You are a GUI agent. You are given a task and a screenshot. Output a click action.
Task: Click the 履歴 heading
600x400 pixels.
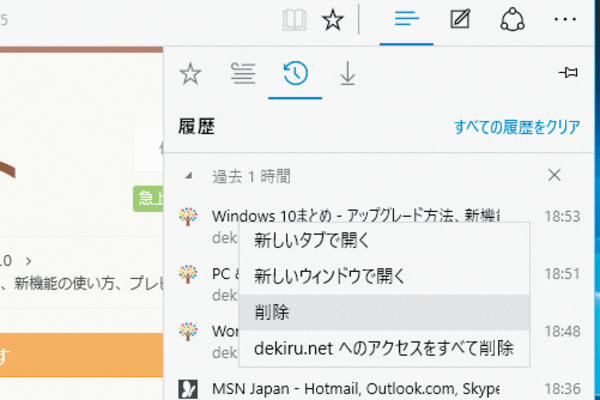196,127
